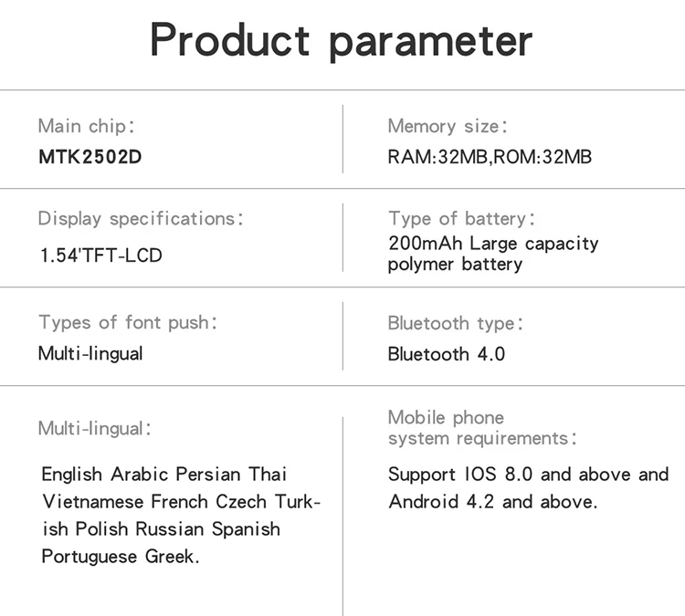Click the Support IOS 8.0 text line
The width and height of the screenshot is (685, 616).
click(528, 475)
